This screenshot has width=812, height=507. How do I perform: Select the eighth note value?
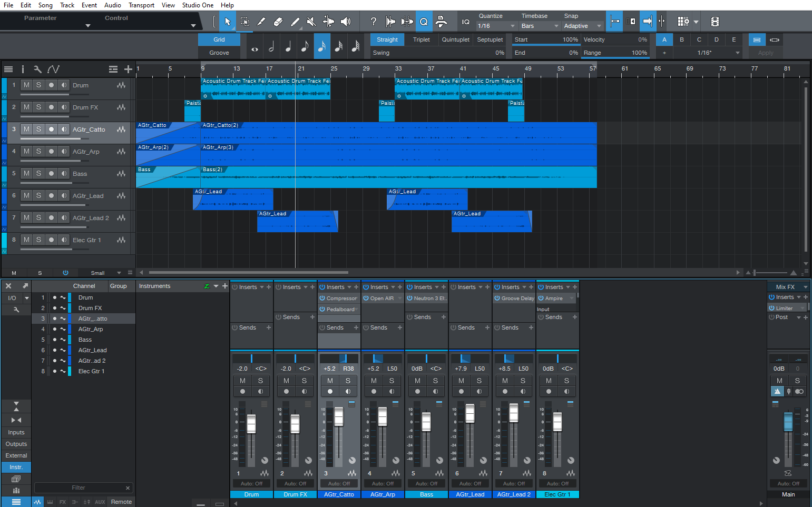tap(305, 46)
